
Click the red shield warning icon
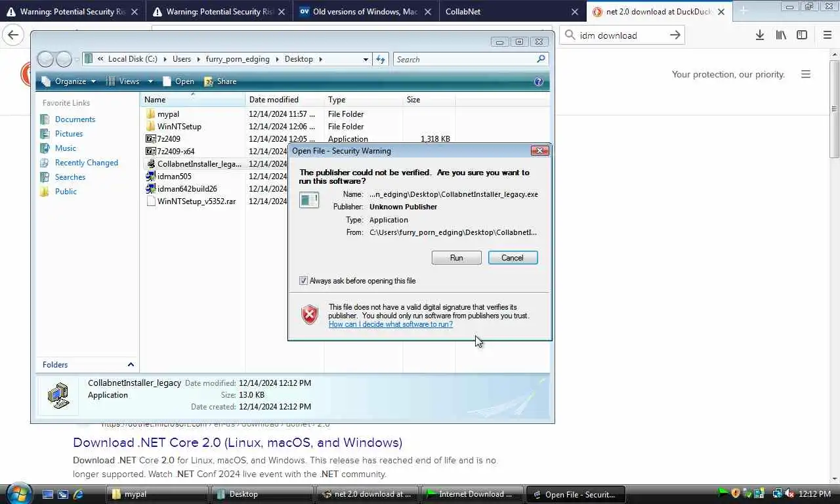(x=310, y=315)
